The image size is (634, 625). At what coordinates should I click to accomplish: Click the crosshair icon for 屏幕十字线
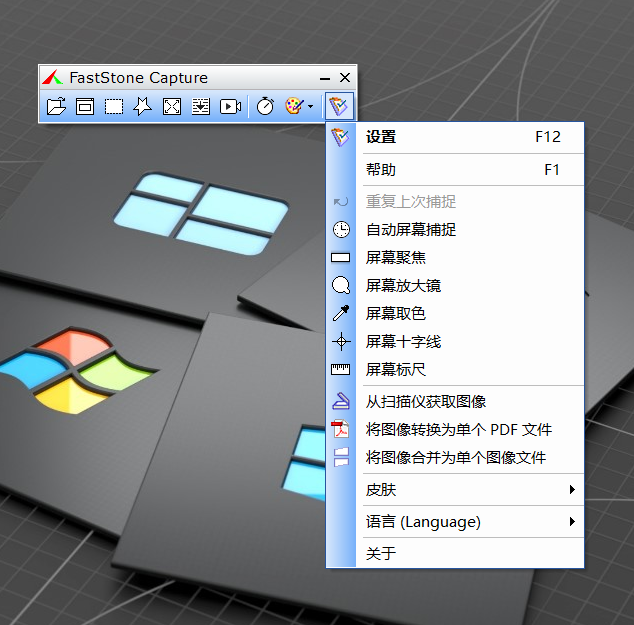[x=341, y=342]
